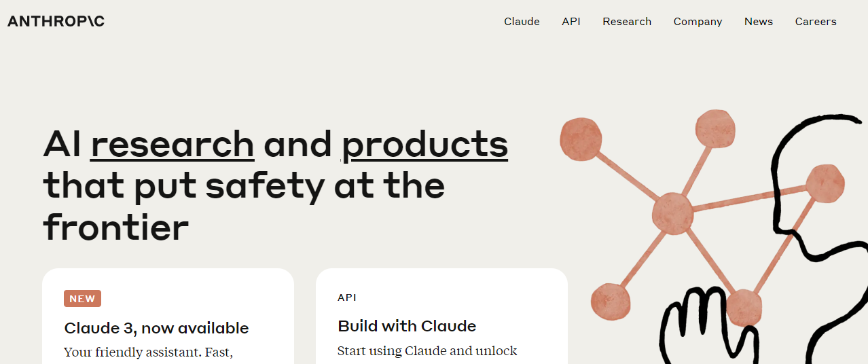
Task: Follow the underlined "research" headline link
Action: coord(173,145)
